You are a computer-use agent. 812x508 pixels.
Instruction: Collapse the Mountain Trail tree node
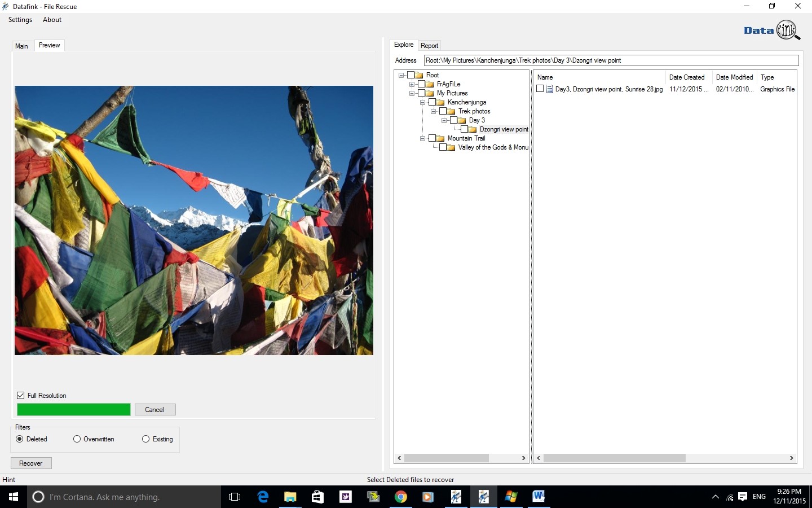pos(422,138)
